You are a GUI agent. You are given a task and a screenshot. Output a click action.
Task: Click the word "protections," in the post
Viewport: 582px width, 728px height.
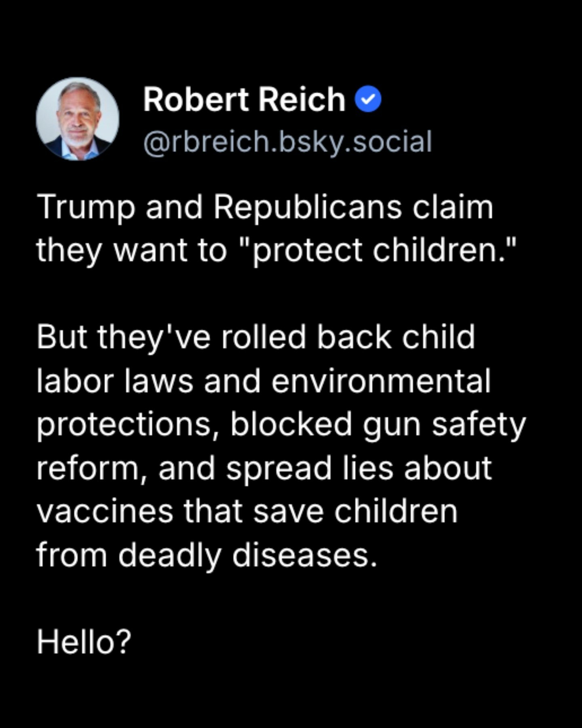129,425
